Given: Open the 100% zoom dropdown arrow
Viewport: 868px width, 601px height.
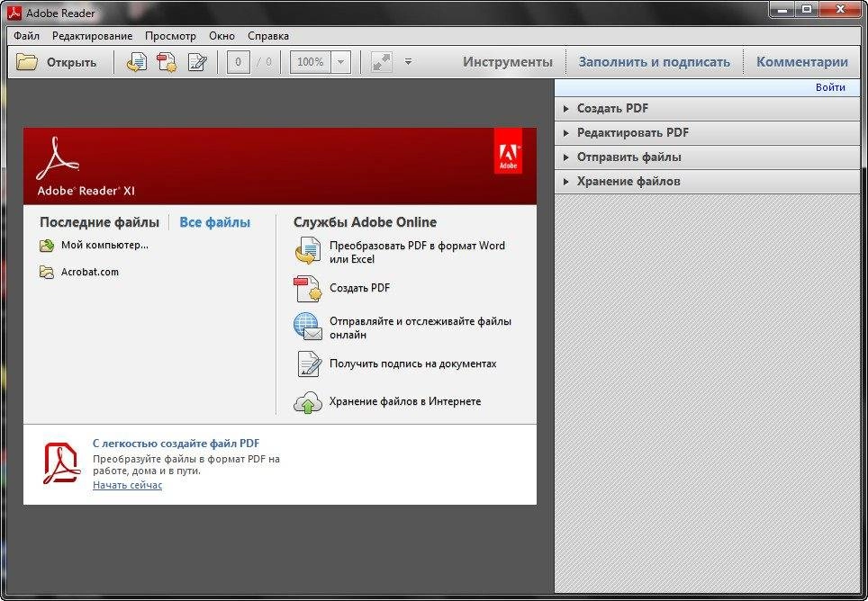Looking at the screenshot, I should 340,62.
